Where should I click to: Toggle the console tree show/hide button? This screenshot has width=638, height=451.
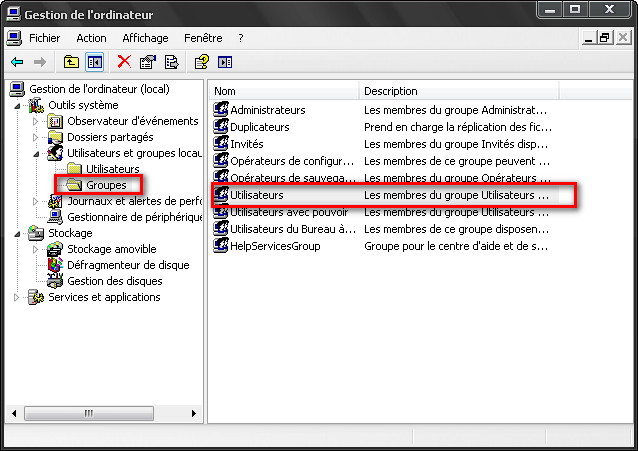pos(94,62)
